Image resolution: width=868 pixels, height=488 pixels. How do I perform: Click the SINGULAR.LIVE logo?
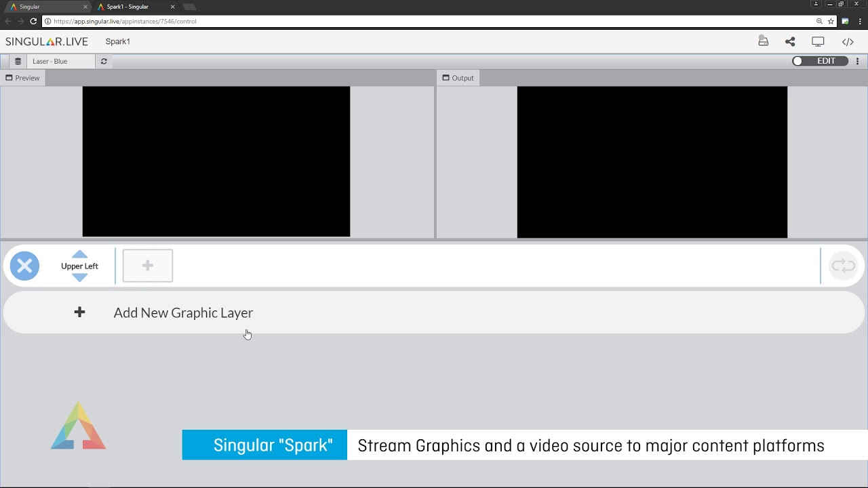click(47, 41)
